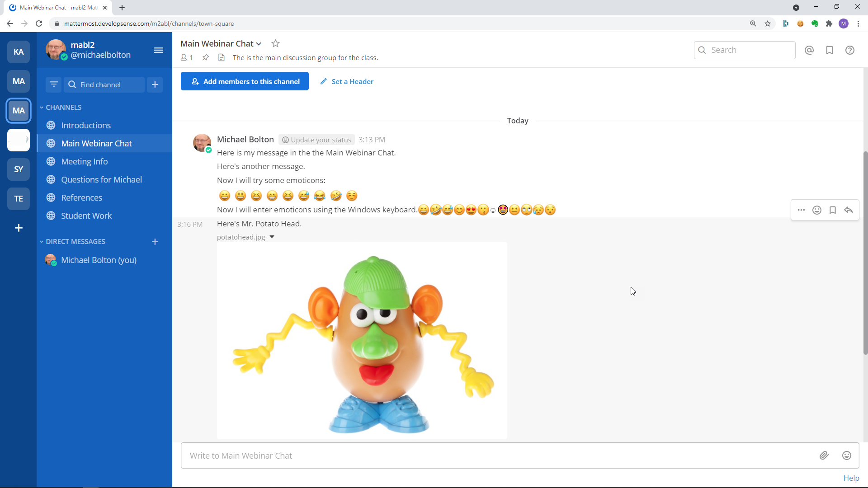Screen dimensions: 868x488
Task: Click Set a Header link
Action: pos(347,81)
